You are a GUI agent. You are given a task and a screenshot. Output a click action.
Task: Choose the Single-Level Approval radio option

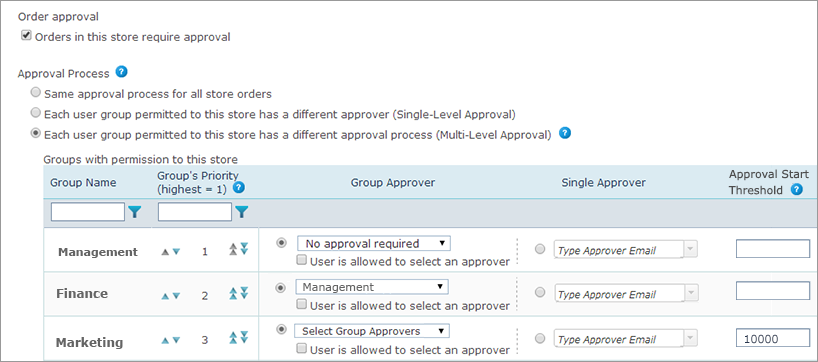35,113
